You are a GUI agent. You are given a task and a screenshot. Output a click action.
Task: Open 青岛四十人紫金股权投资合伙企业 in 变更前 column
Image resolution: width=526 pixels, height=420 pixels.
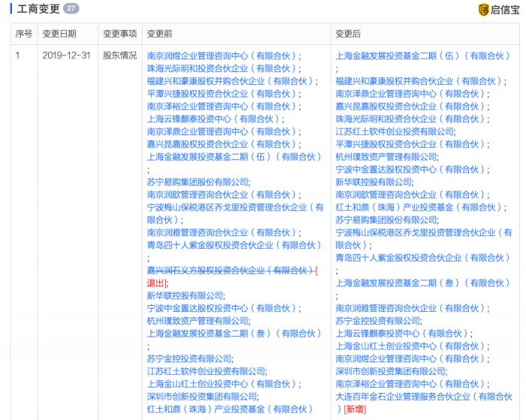point(234,245)
